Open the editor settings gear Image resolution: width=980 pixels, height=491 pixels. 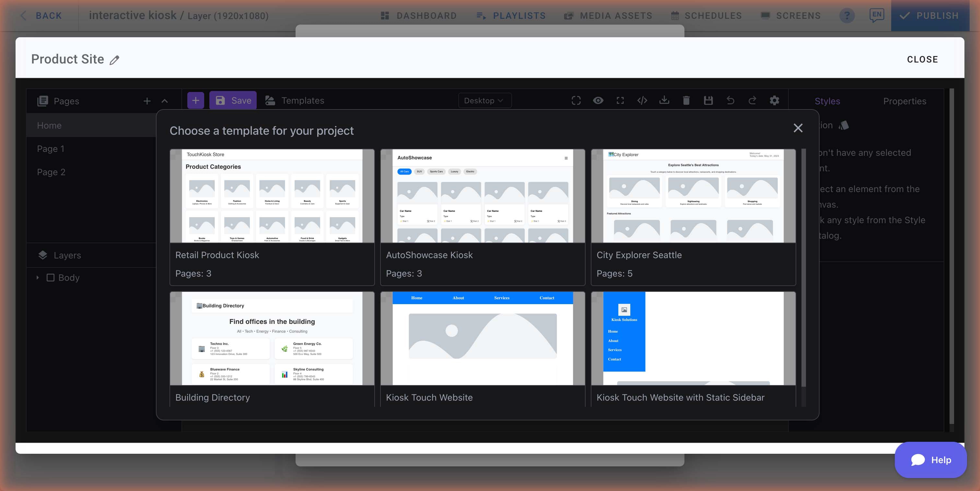[775, 100]
